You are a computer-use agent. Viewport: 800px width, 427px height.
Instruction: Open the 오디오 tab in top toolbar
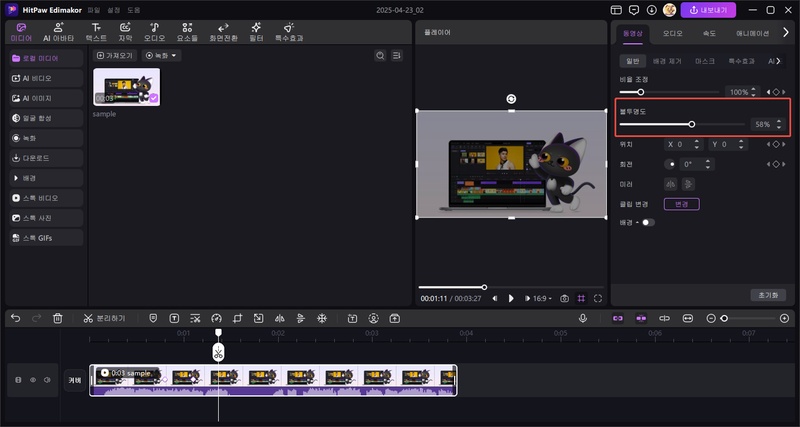pyautogui.click(x=154, y=32)
